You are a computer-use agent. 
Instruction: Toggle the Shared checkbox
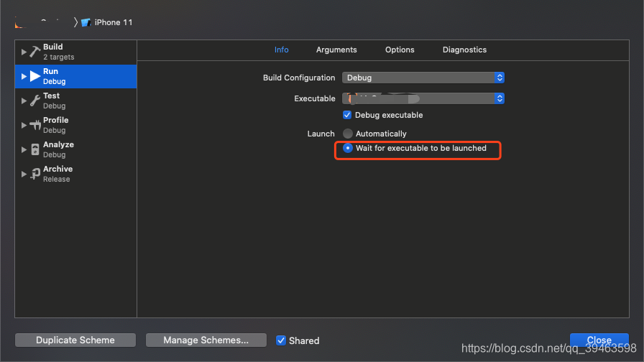click(x=281, y=340)
